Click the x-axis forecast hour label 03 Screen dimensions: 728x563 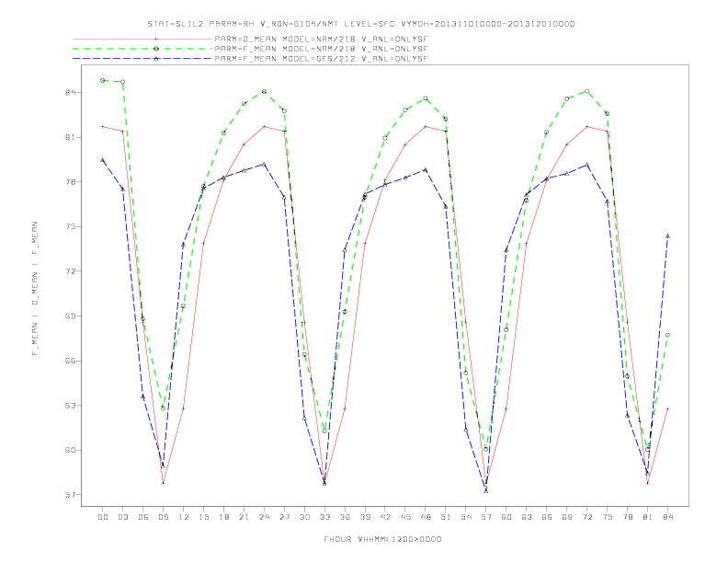[x=122, y=517]
